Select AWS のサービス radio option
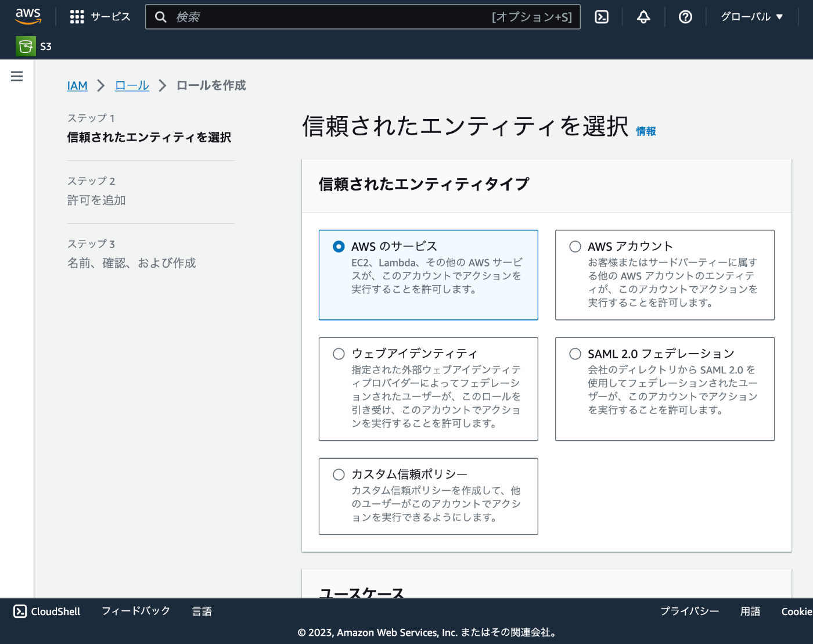Screen dimensions: 813x644 tap(339, 247)
